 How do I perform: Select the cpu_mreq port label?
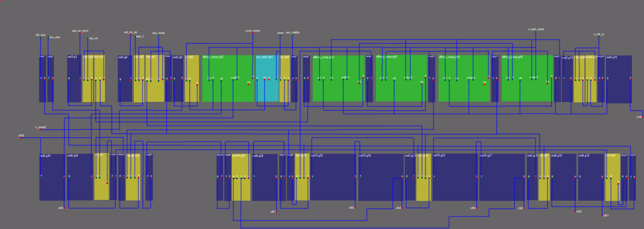(158, 33)
